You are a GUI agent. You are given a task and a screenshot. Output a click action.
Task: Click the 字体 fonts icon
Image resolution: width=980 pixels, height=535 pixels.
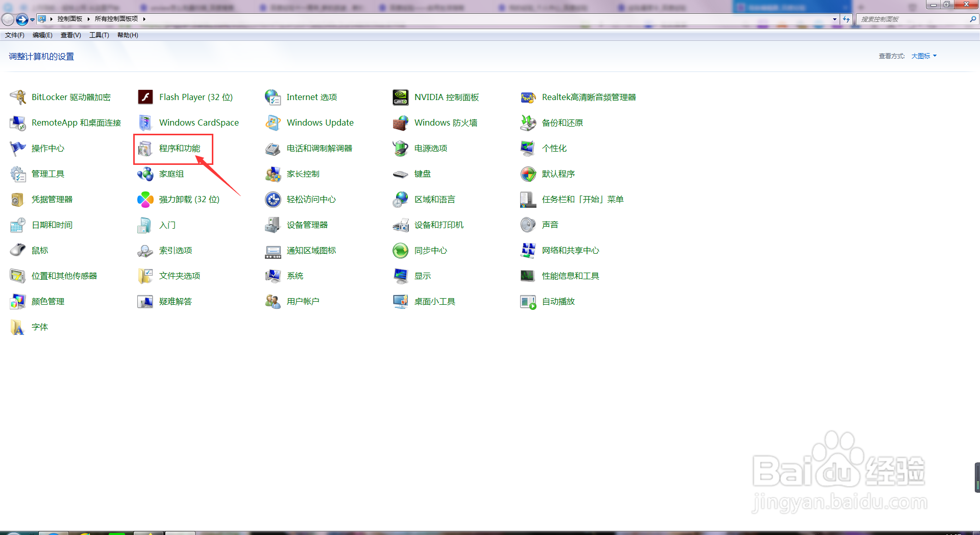[x=18, y=327]
